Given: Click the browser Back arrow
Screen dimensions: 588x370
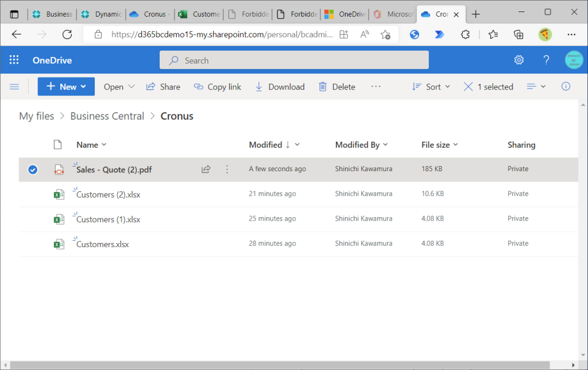Looking at the screenshot, I should coord(17,34).
